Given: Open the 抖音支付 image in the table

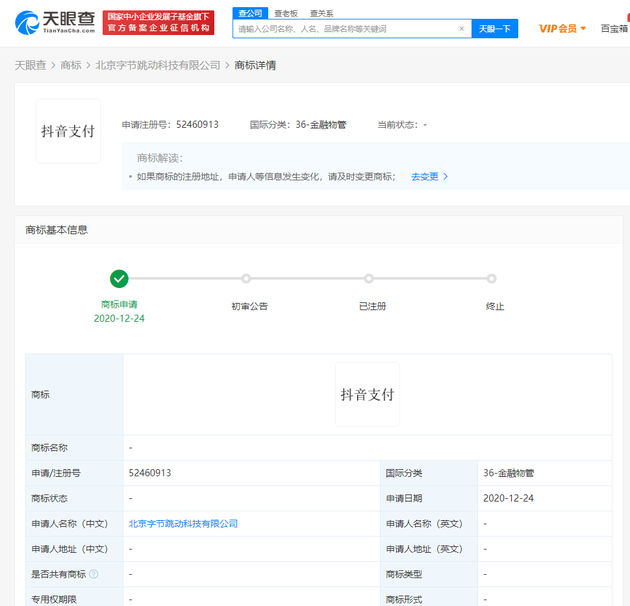Looking at the screenshot, I should (367, 394).
